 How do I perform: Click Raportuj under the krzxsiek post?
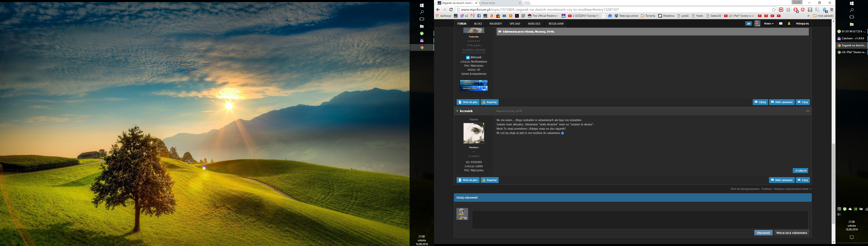tap(490, 180)
